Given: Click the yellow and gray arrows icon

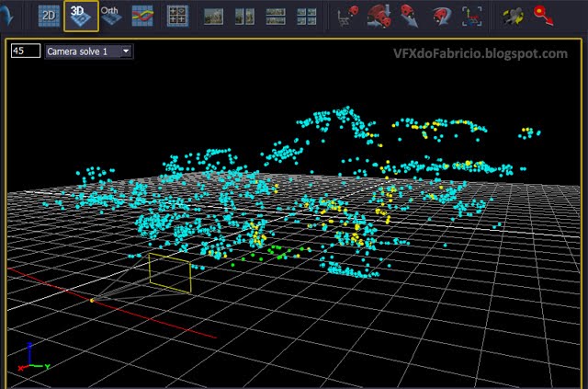Looking at the screenshot, I should pyautogui.click(x=514, y=17).
